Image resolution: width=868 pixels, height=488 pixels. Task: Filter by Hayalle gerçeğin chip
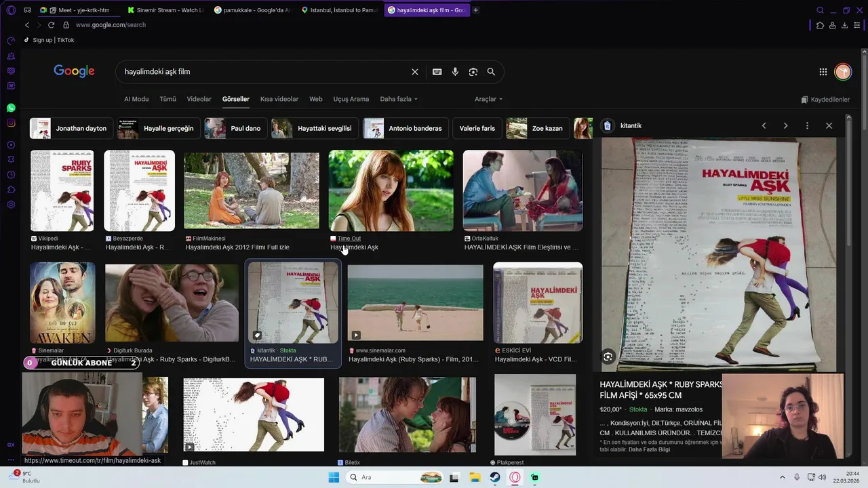click(x=159, y=128)
